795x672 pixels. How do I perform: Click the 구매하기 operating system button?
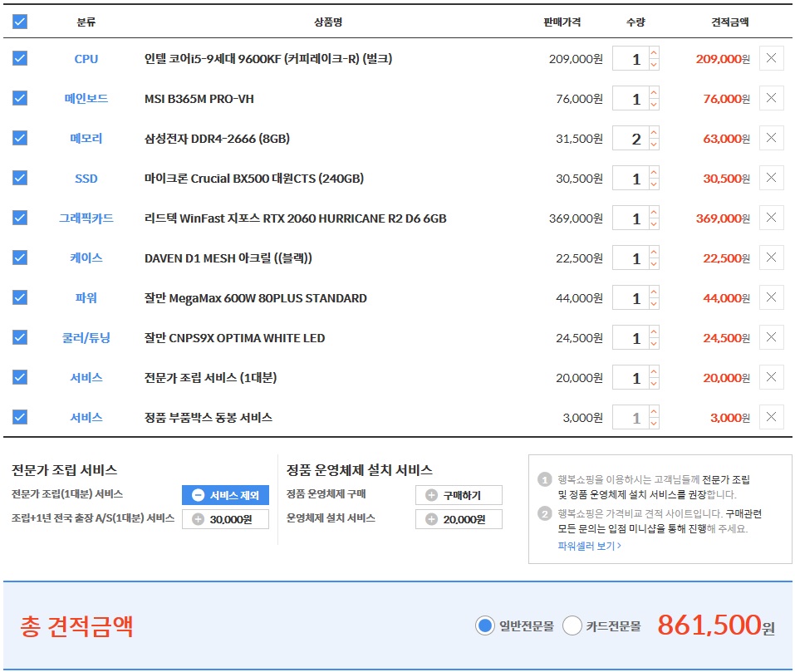coord(459,495)
